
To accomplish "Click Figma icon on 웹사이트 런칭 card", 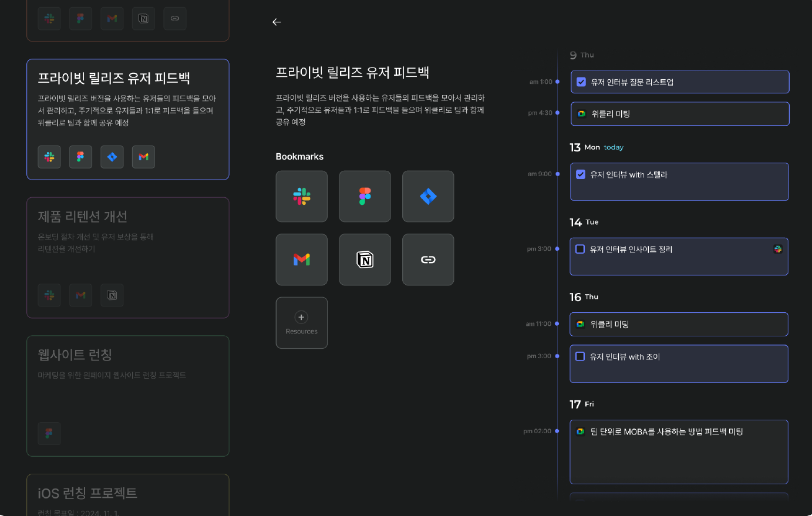I will pyautogui.click(x=49, y=433).
